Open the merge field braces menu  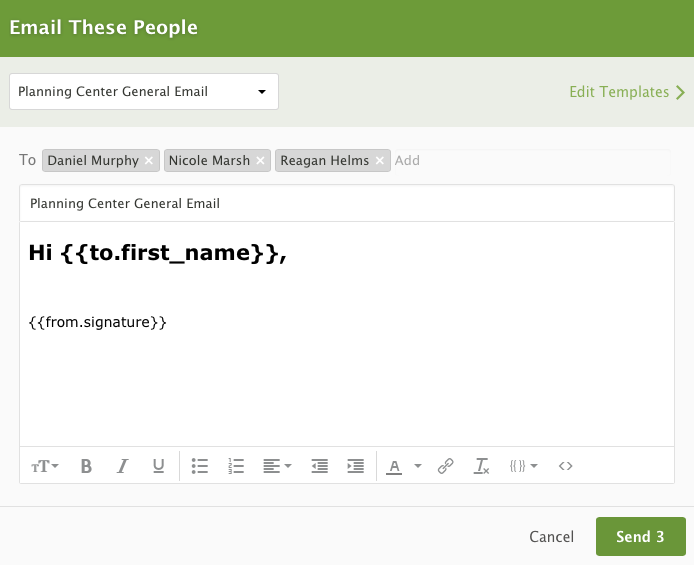[x=524, y=466]
